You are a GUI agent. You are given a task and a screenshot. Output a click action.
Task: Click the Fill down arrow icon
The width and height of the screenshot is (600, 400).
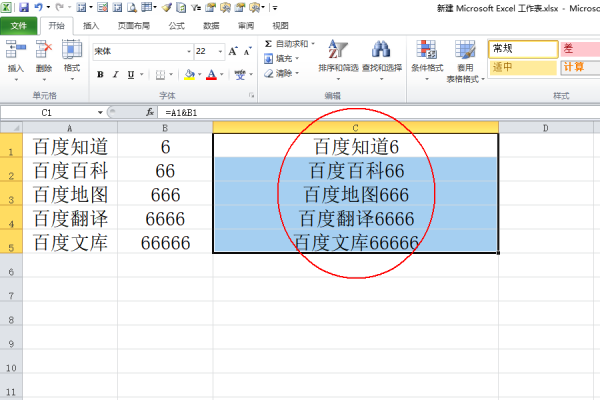[x=269, y=59]
